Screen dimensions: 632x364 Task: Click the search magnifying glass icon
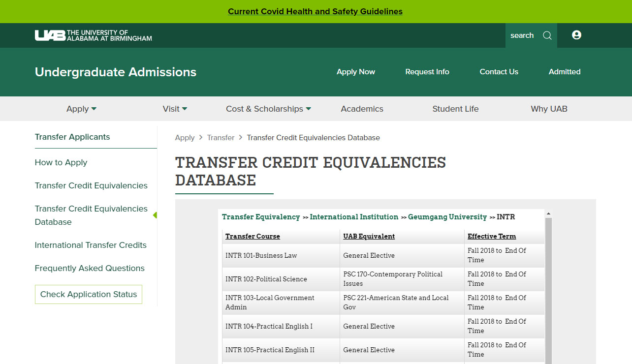point(547,35)
